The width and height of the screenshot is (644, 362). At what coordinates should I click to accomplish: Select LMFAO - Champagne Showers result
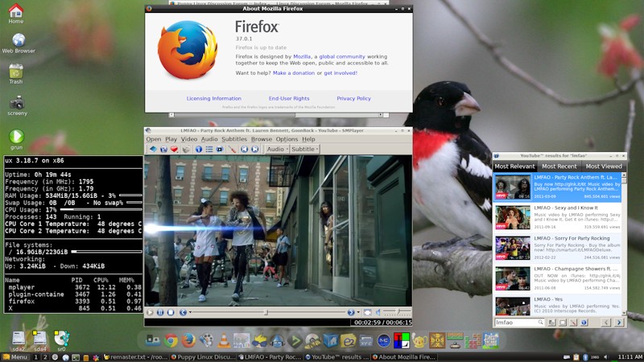pyautogui.click(x=557, y=278)
